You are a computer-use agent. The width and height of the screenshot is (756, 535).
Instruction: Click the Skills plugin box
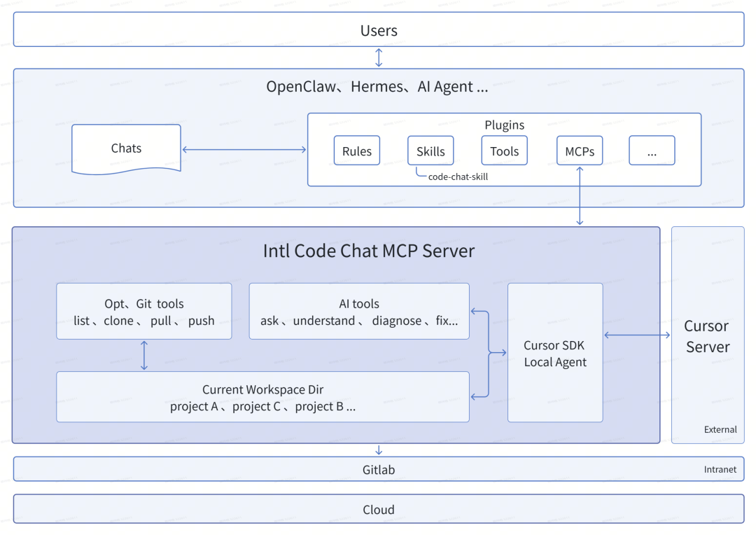430,151
